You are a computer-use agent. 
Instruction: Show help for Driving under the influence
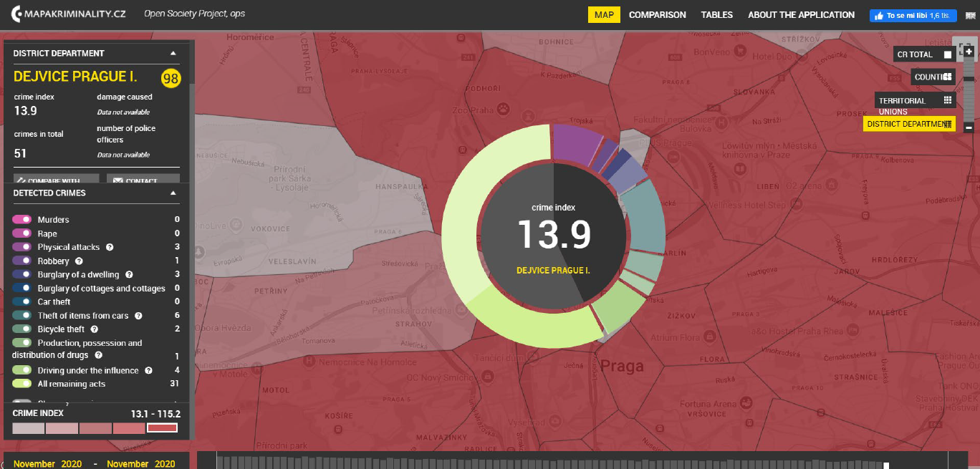pyautogui.click(x=148, y=371)
